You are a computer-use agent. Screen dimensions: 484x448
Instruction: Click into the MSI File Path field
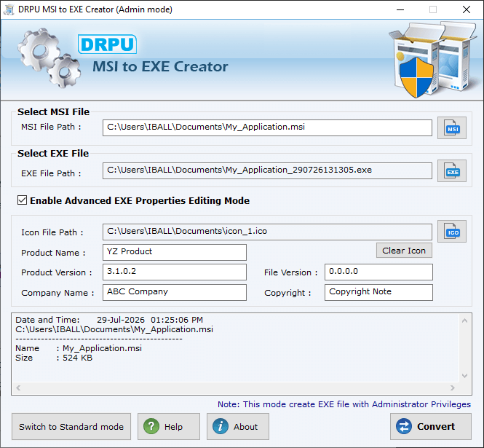point(267,127)
